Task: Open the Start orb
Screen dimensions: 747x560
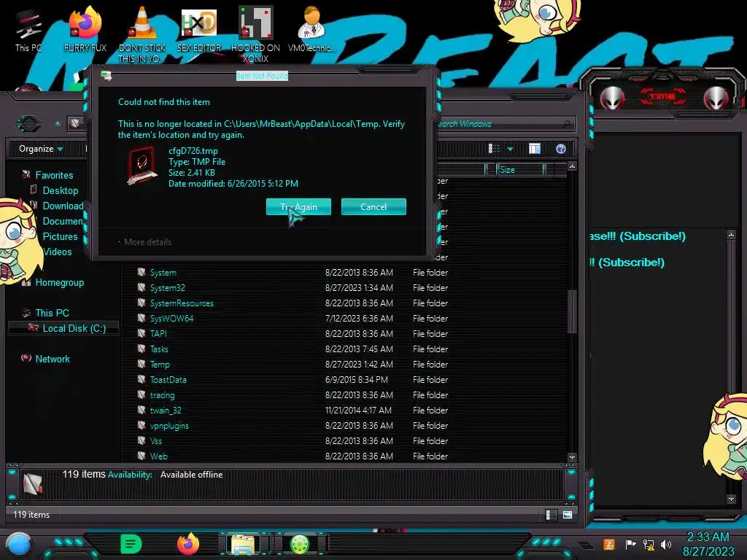Action: click(19, 544)
